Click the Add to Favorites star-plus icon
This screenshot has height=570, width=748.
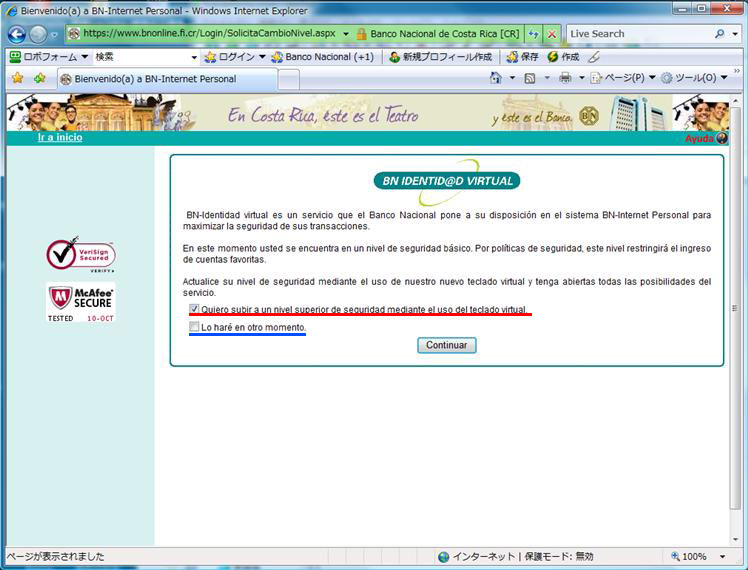point(40,78)
